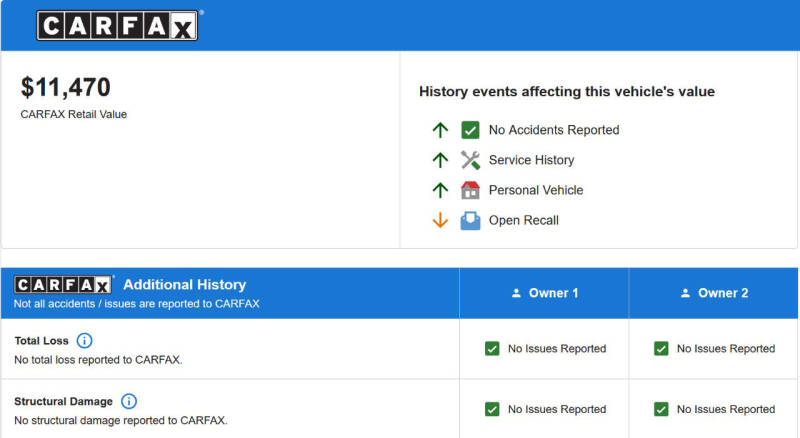Click the green up arrow beside Personal Vehicle

(x=440, y=190)
